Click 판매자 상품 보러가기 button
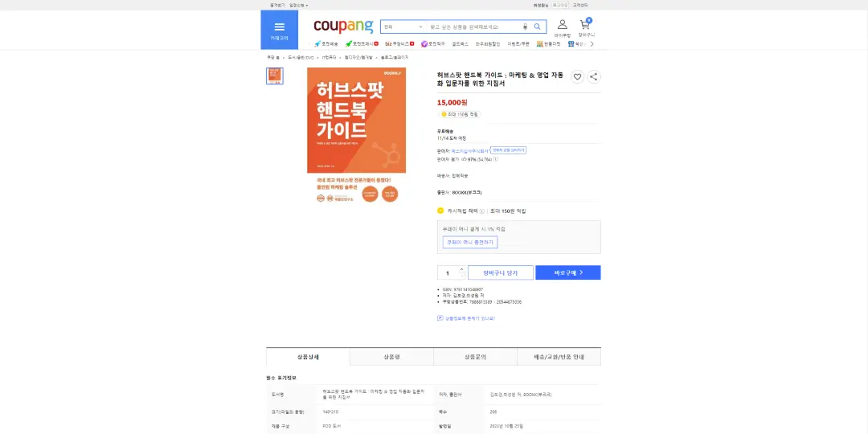This screenshot has height=434, width=868. (508, 150)
